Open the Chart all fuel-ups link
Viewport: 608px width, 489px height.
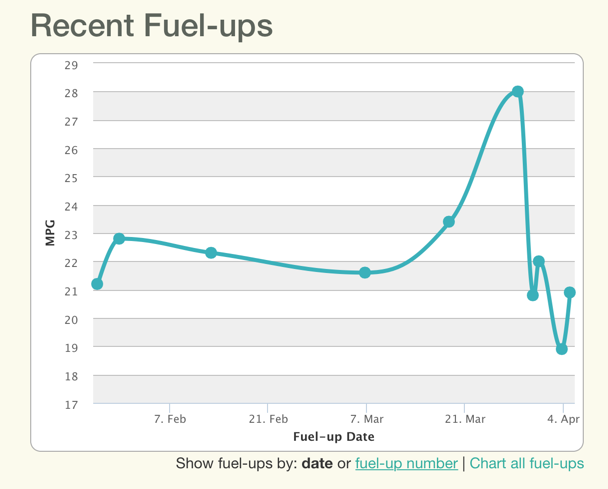point(527,463)
